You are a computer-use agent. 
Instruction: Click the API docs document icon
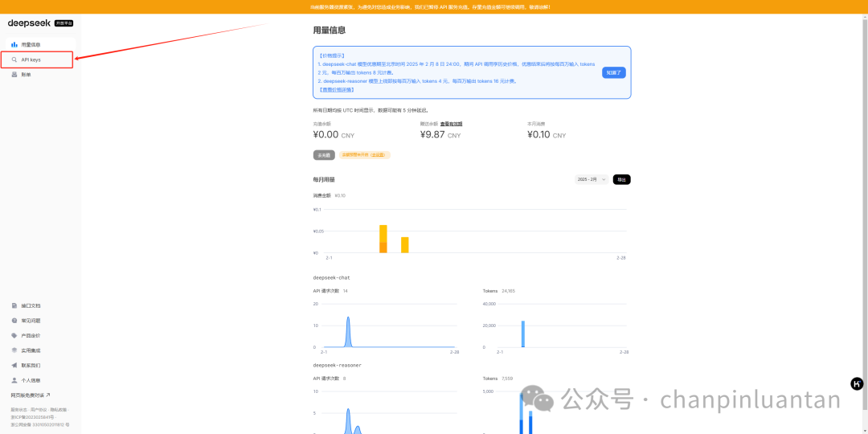pos(14,305)
